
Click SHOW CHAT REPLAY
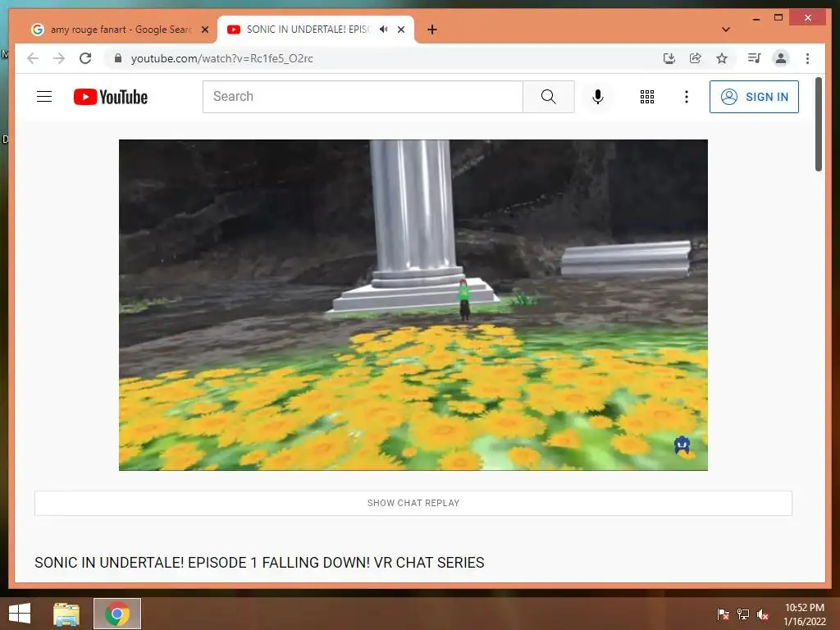point(413,503)
